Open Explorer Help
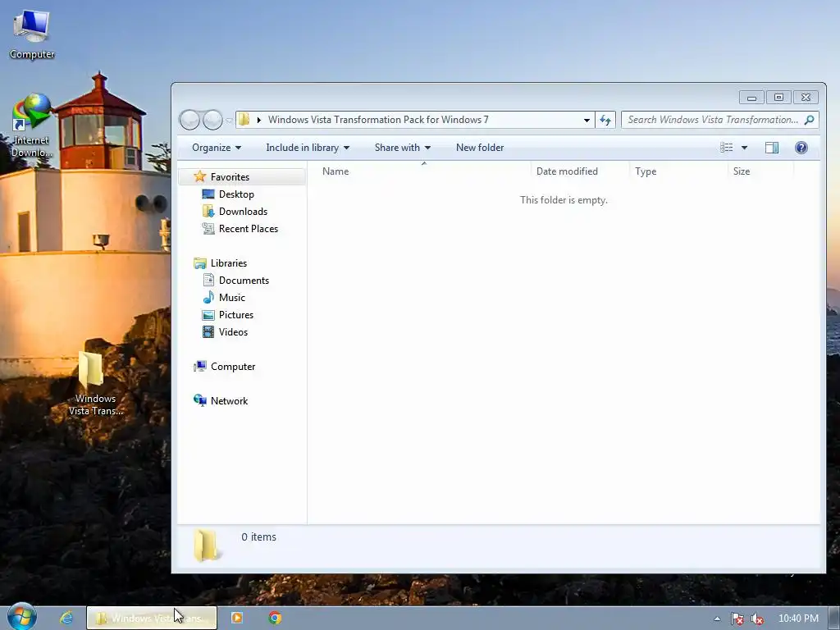This screenshot has height=630, width=840. 801,148
